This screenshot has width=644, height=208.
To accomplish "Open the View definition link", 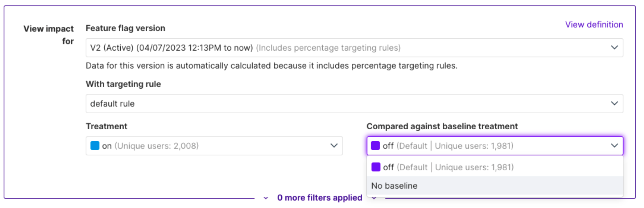I will coord(594,25).
